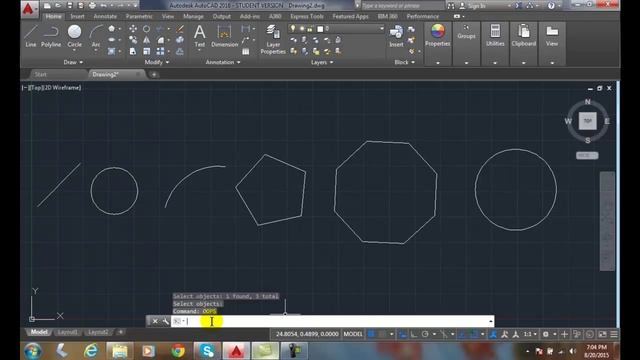Click the Offset tool icon
The height and width of the screenshot is (360, 640).
180,51
